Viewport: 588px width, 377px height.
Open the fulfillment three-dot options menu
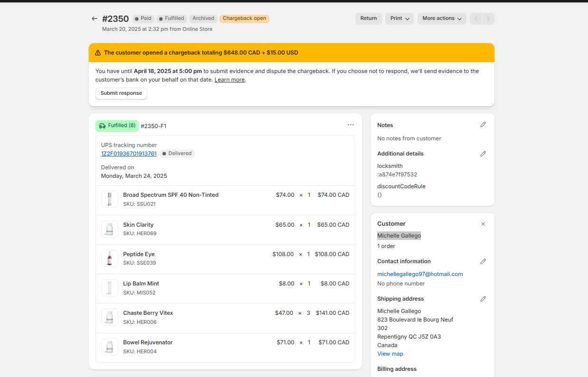[351, 125]
